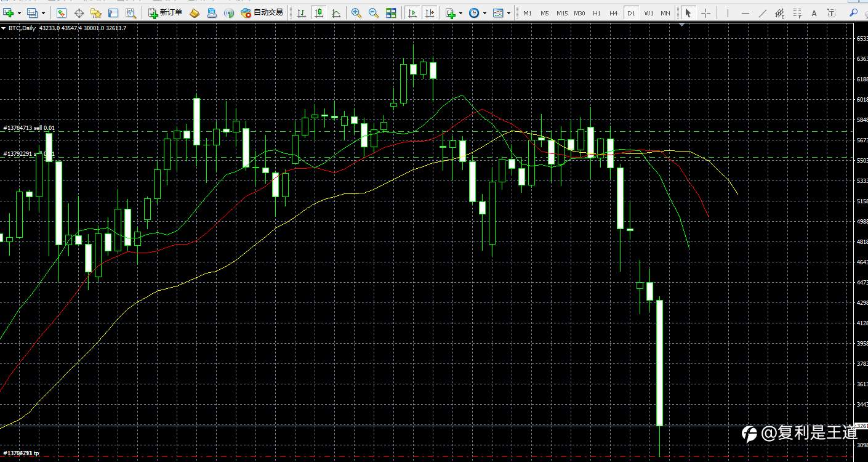Click the take-profit tp line label

(21, 453)
